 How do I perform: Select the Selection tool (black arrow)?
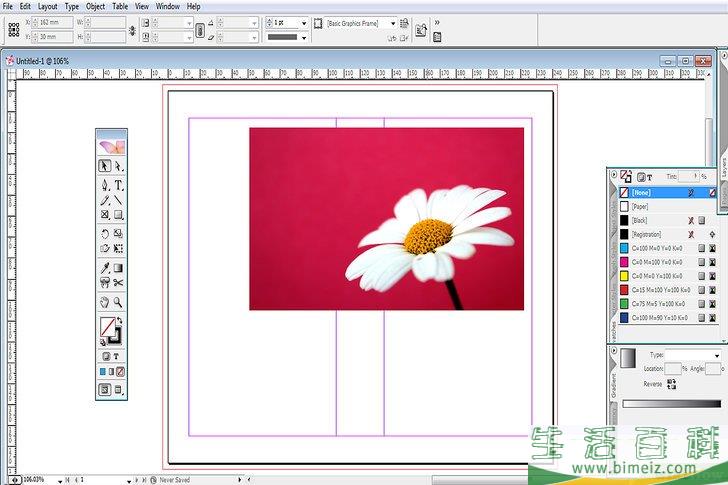coord(104,166)
